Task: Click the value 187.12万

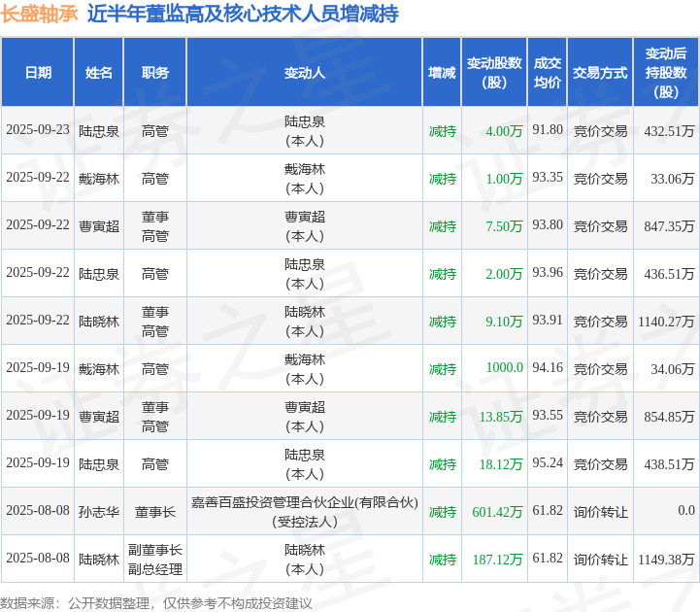Action: click(497, 560)
